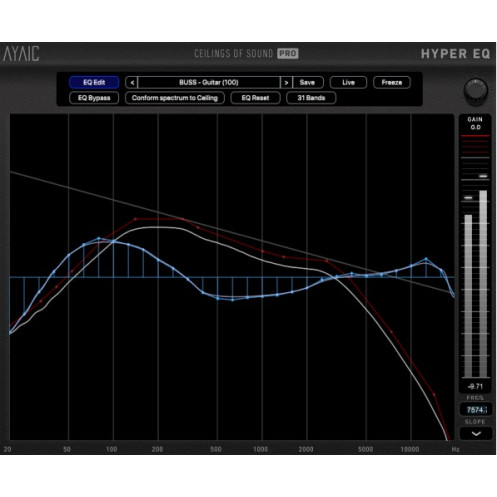The width and height of the screenshot is (497, 497).
Task: Click the GAIN 0.0 readout
Action: 475,123
